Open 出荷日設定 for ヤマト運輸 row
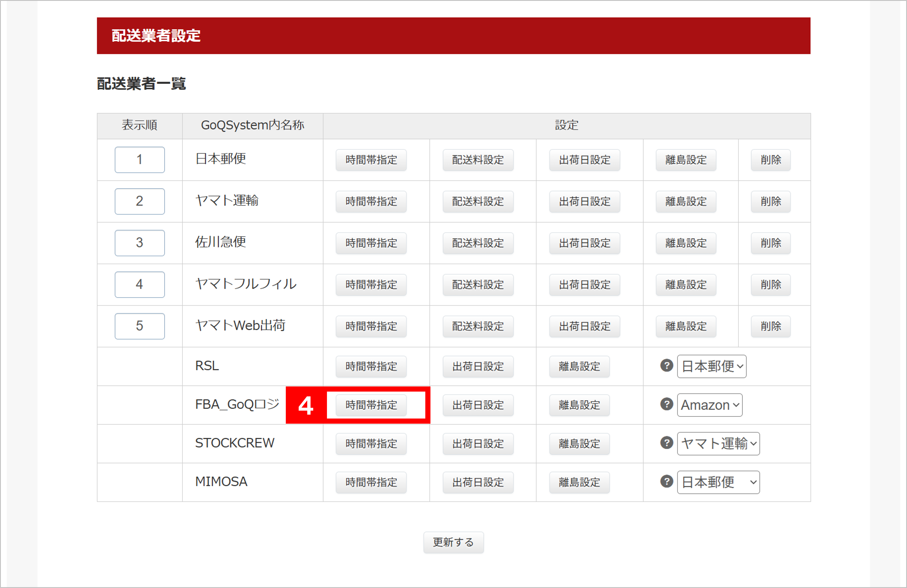Screen dimensions: 907x588 [585, 202]
